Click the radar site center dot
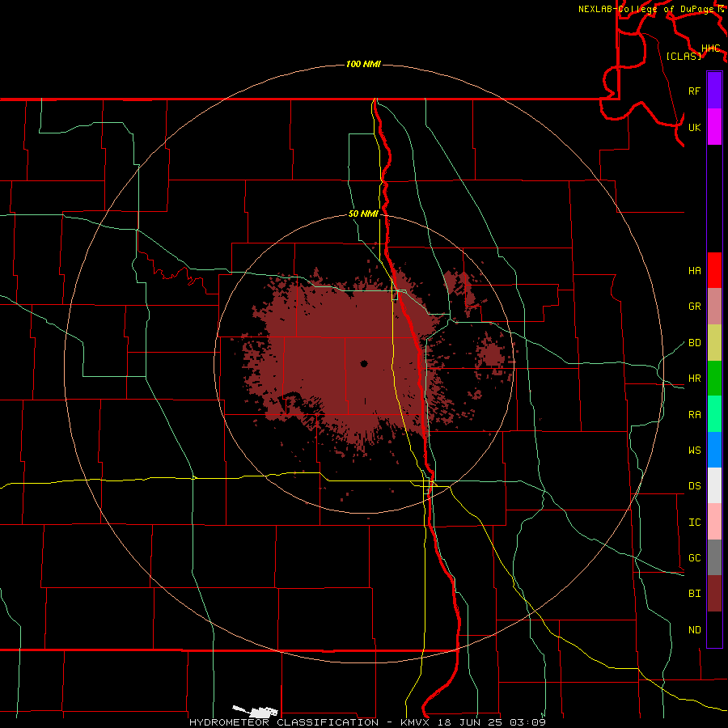728x728 pixels. [364, 363]
